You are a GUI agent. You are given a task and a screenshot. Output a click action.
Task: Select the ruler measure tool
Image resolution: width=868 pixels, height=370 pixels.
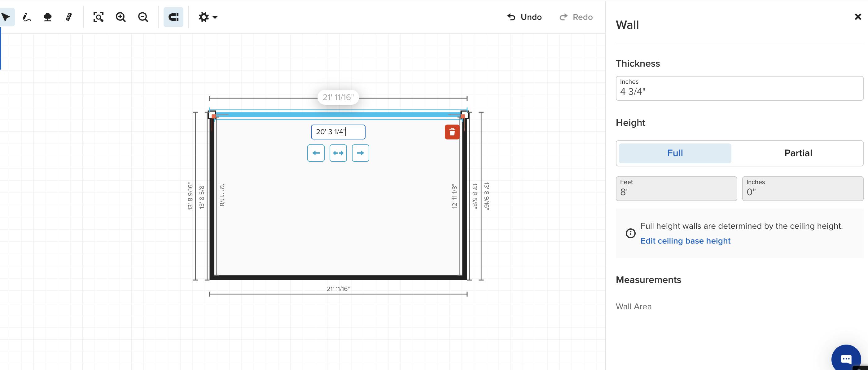(x=69, y=17)
